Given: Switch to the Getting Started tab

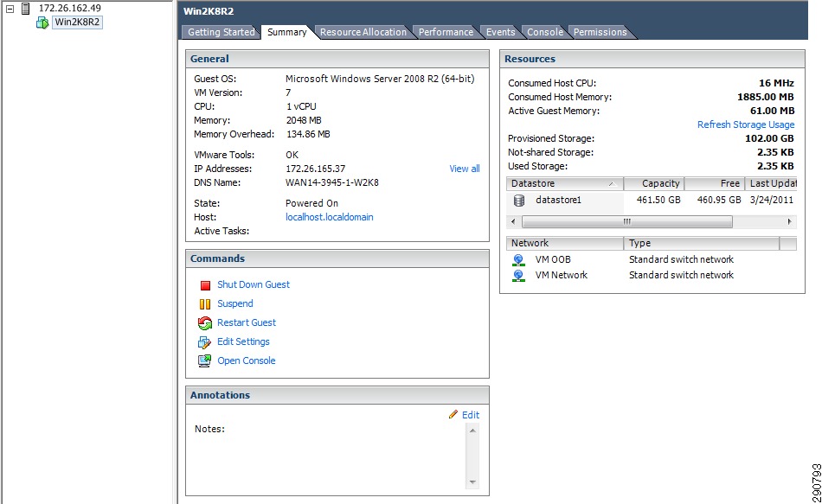Looking at the screenshot, I should 222,32.
